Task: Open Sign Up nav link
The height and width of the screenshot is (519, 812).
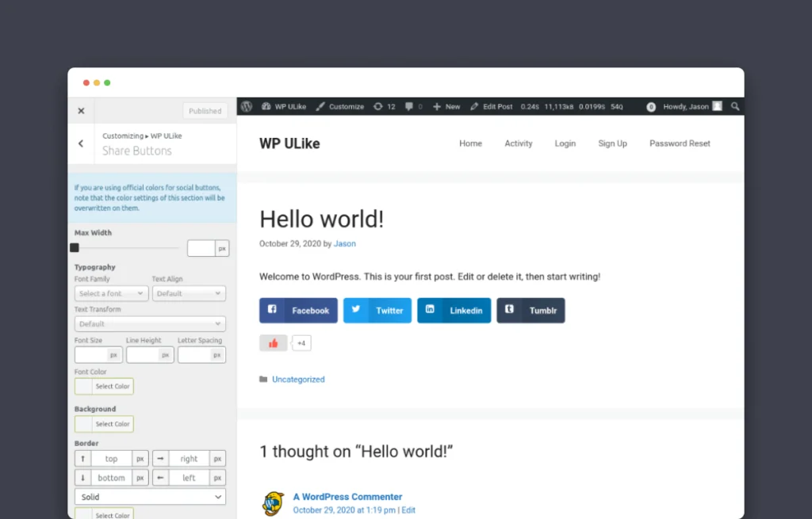Action: [613, 143]
